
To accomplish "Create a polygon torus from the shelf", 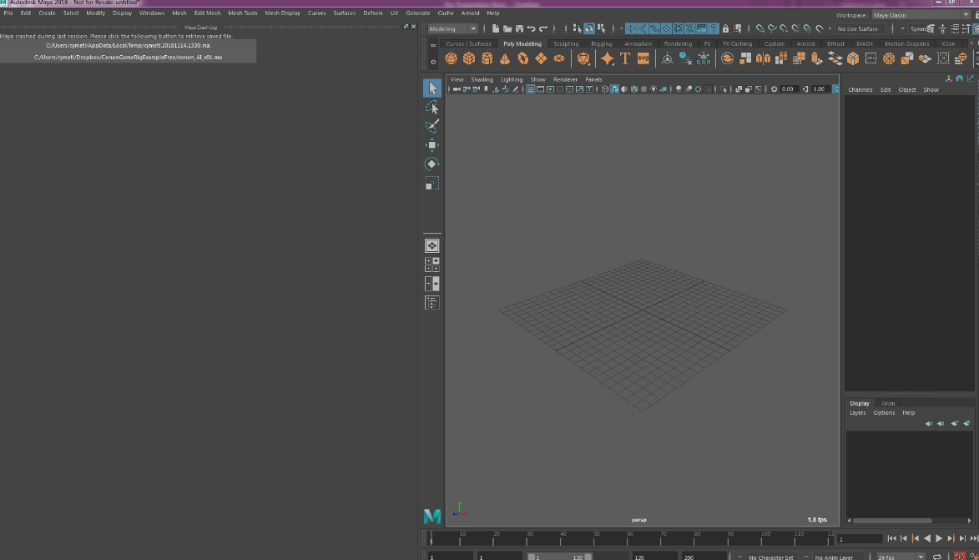I will [522, 58].
